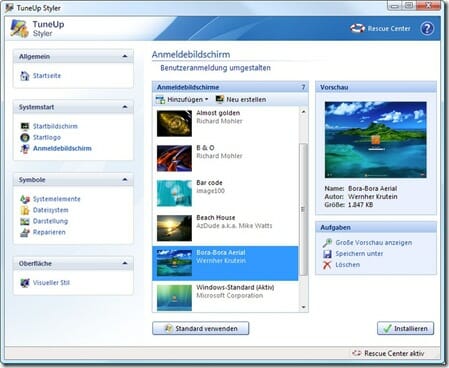Click the Rescue Center lifebuoy icon in header
The width and height of the screenshot is (449, 368).
358,28
